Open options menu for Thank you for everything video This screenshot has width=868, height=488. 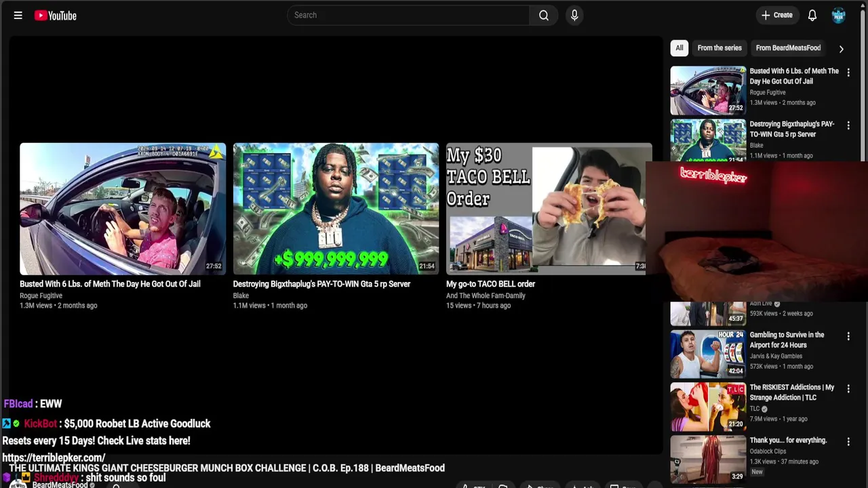(848, 442)
